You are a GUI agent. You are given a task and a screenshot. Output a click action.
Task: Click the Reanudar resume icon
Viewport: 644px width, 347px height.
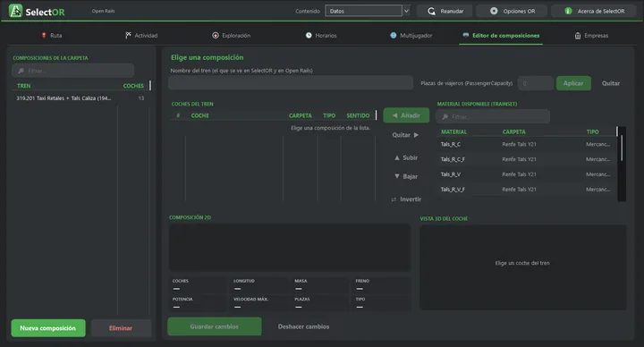click(x=431, y=11)
